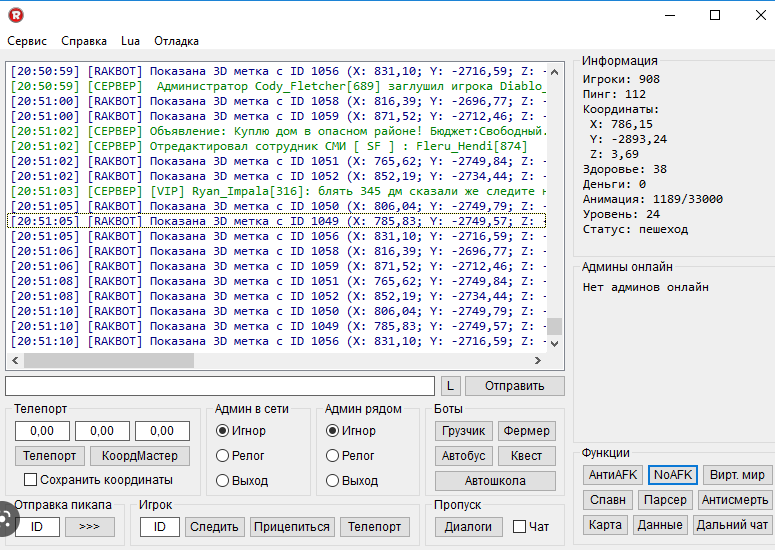
Task: Click the Антисмерть function button
Action: tap(734, 499)
